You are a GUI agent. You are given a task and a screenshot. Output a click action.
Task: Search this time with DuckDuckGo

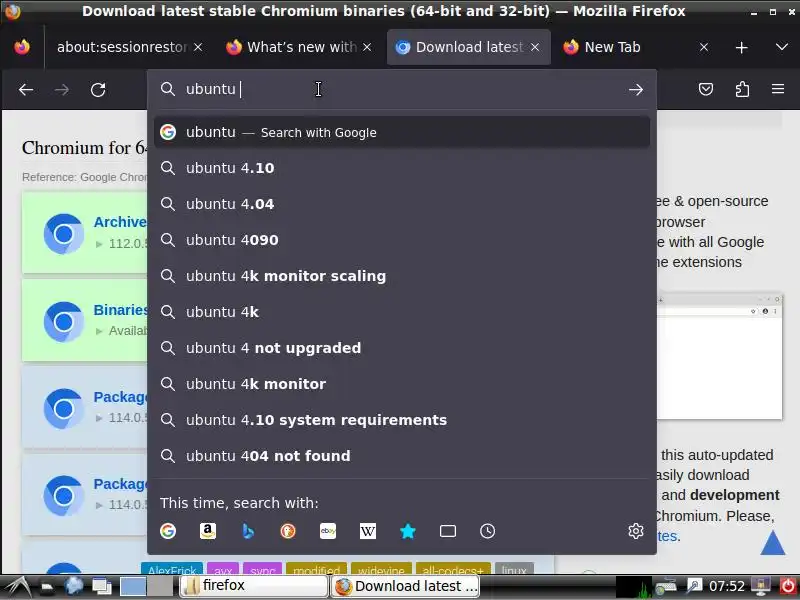288,531
